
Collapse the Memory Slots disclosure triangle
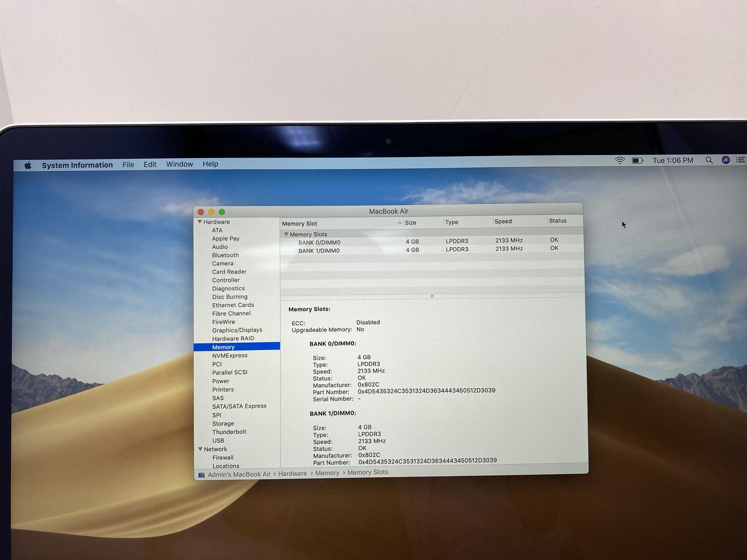(x=286, y=234)
